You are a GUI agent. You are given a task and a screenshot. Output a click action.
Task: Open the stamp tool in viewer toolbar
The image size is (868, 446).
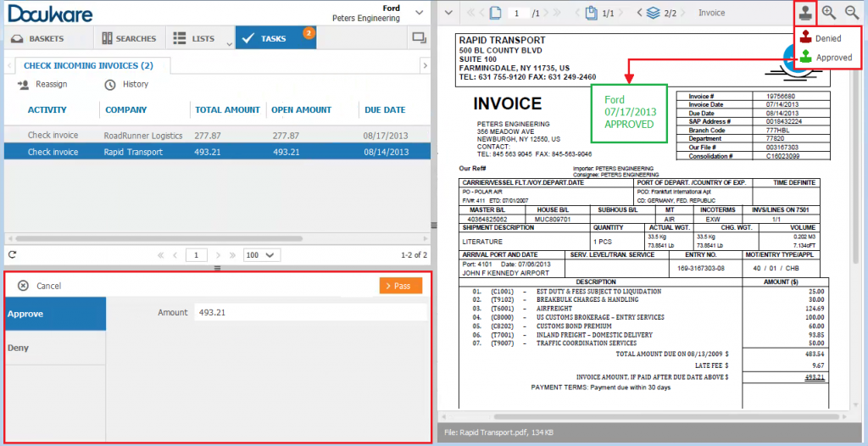point(804,13)
